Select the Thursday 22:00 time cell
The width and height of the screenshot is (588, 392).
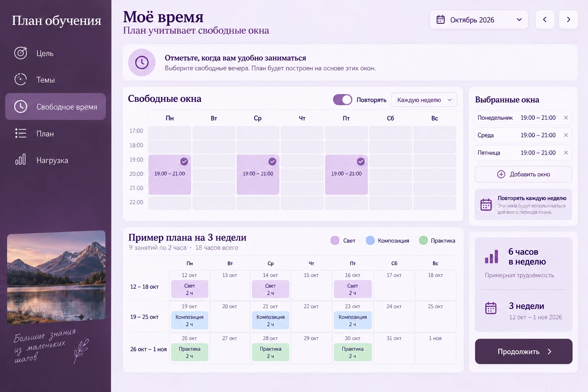(x=302, y=203)
